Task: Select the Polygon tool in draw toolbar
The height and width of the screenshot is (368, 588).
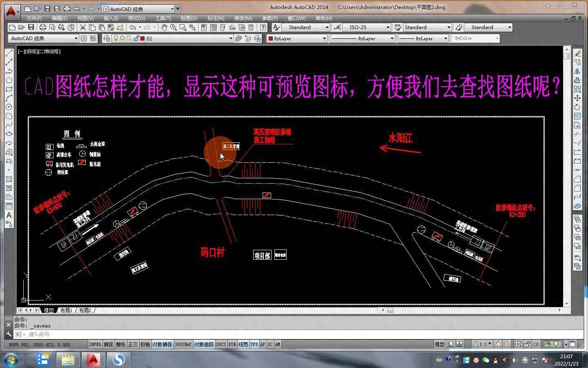Action: [9, 80]
